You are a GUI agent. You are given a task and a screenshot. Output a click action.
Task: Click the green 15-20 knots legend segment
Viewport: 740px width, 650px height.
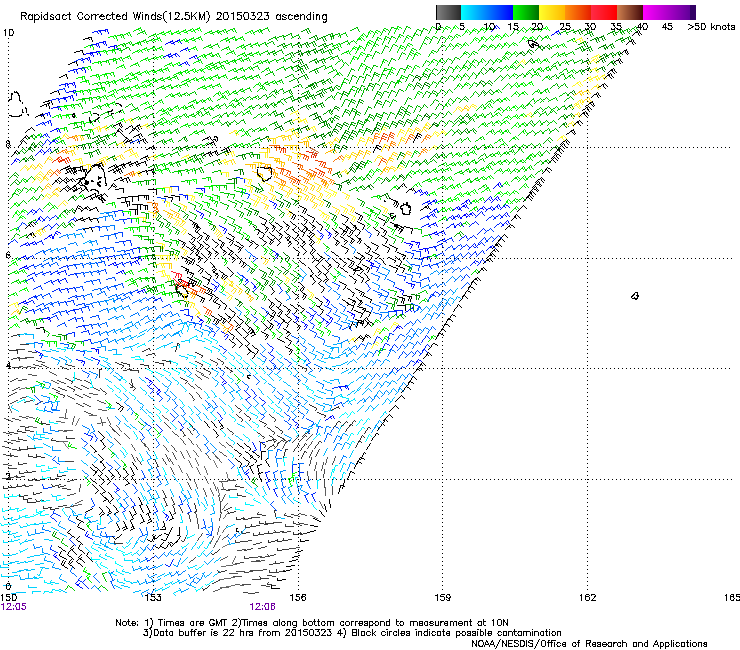526,12
